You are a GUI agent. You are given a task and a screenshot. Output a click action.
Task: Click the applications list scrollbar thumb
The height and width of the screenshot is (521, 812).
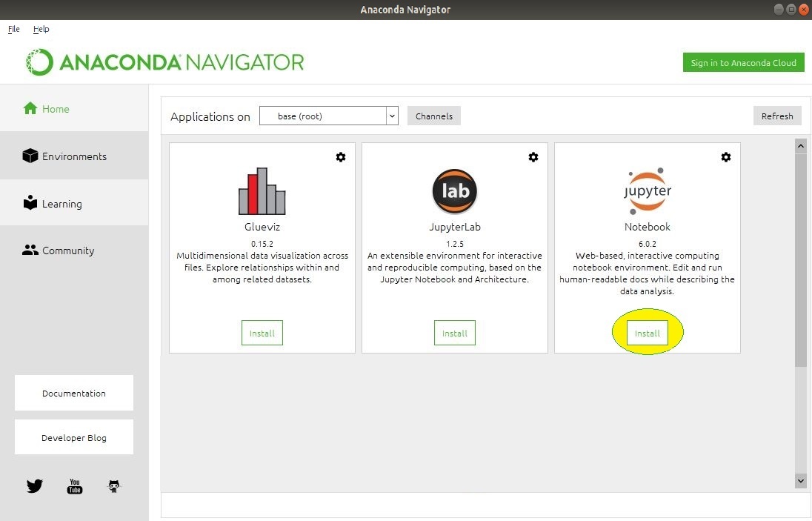pos(801,260)
